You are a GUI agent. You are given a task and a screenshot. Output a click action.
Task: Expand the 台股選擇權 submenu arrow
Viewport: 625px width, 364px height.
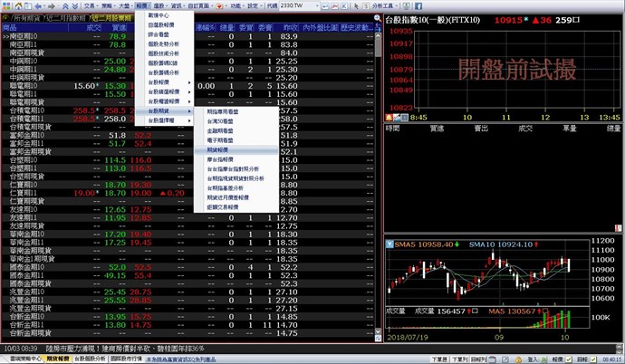click(x=189, y=120)
